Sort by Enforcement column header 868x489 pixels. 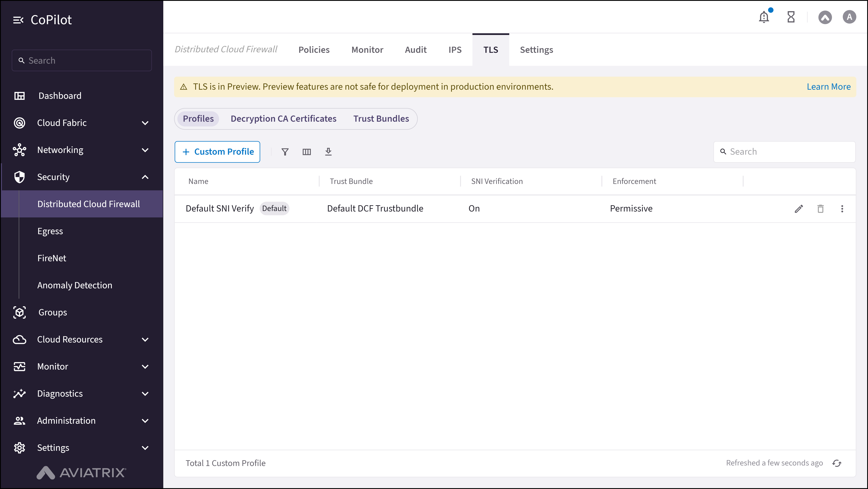(x=634, y=182)
